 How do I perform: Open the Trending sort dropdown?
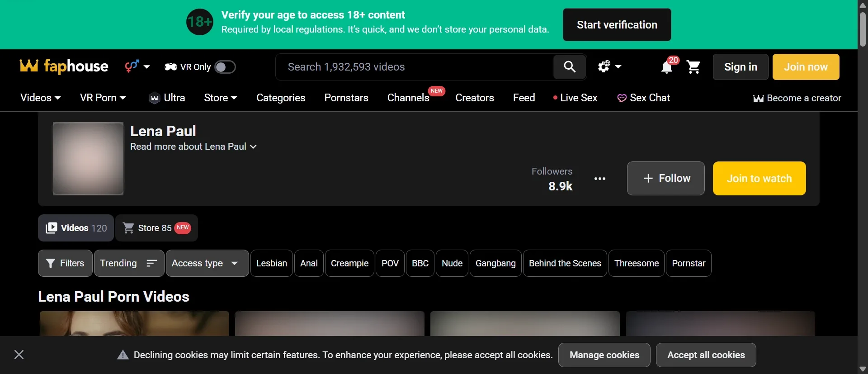(129, 263)
